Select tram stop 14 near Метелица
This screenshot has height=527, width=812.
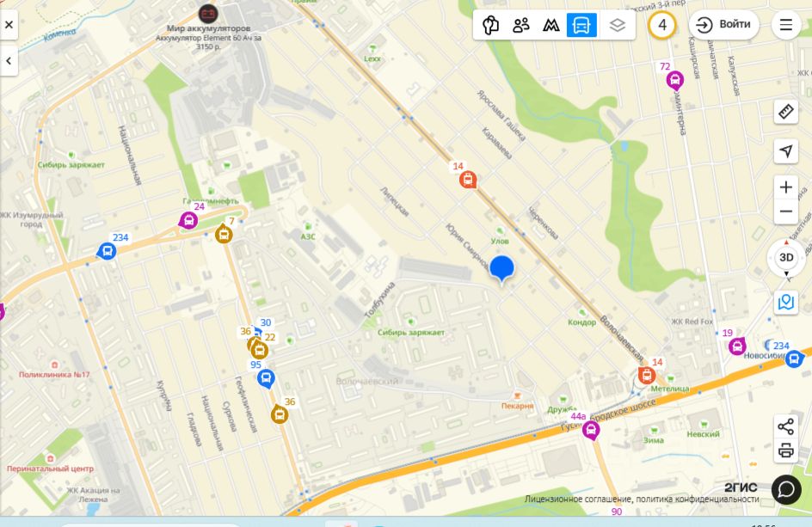click(646, 375)
